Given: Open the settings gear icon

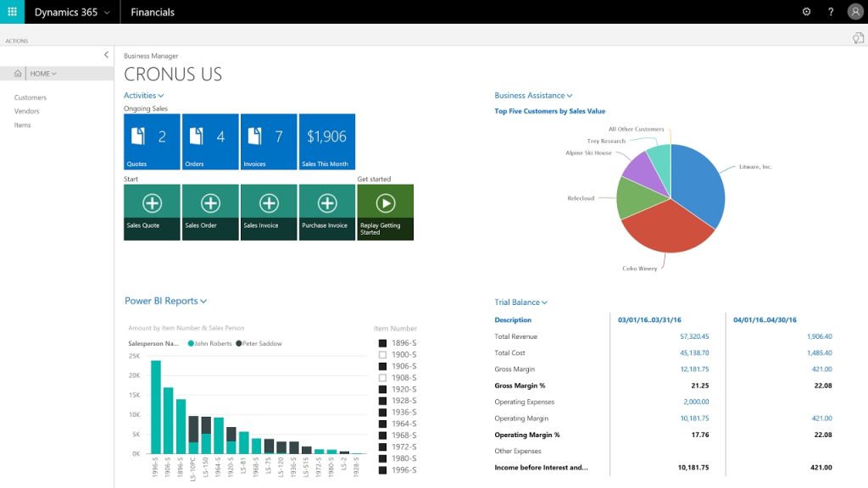Looking at the screenshot, I should pos(807,12).
